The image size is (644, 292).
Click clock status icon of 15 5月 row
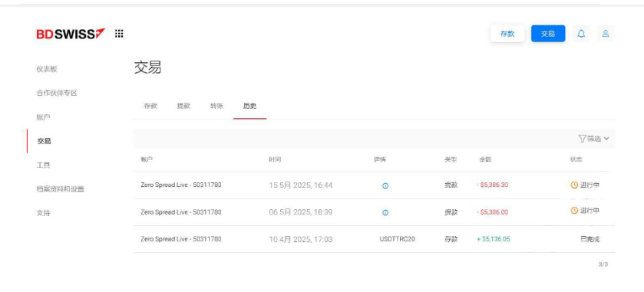pos(575,185)
